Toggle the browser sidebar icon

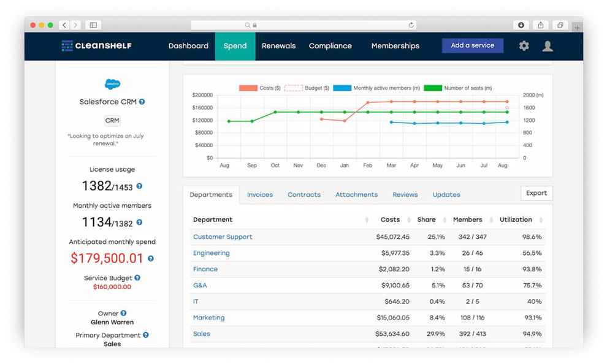pos(93,25)
